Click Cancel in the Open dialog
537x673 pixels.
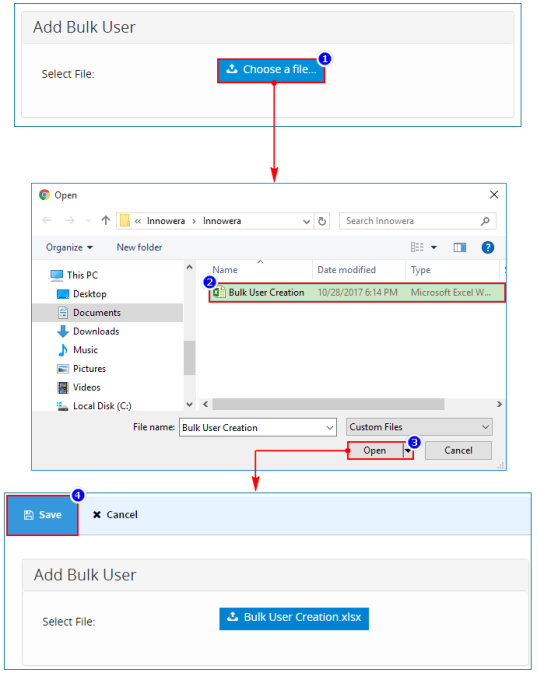pos(458,451)
